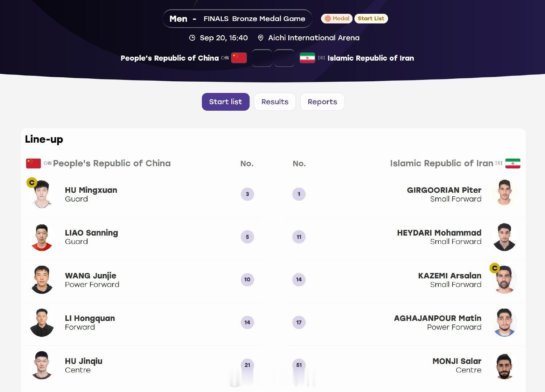Select player name HU Mingxuan
The image size is (545, 392).
click(91, 190)
